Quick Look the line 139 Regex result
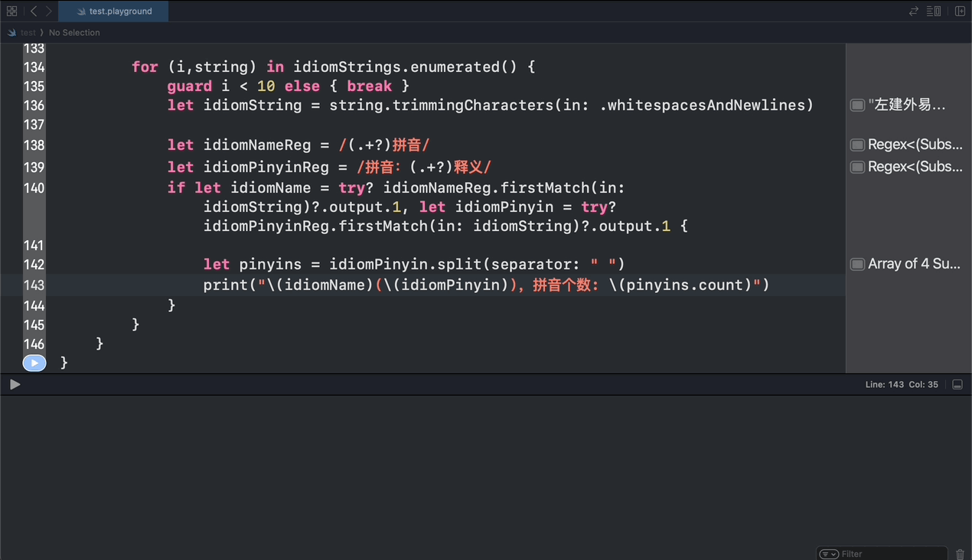 [858, 167]
